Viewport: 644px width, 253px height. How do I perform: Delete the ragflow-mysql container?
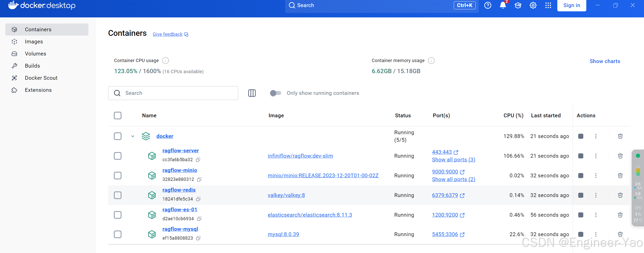pos(620,234)
